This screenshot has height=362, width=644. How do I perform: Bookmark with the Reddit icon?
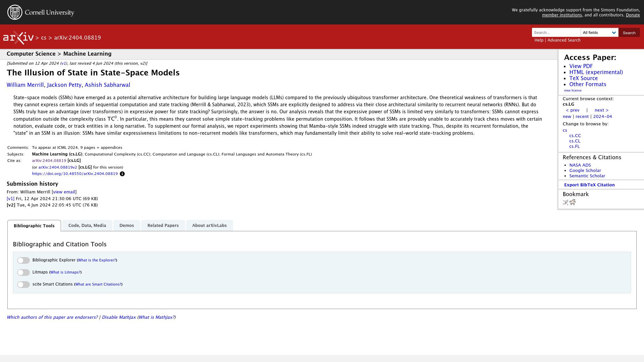[x=573, y=202]
